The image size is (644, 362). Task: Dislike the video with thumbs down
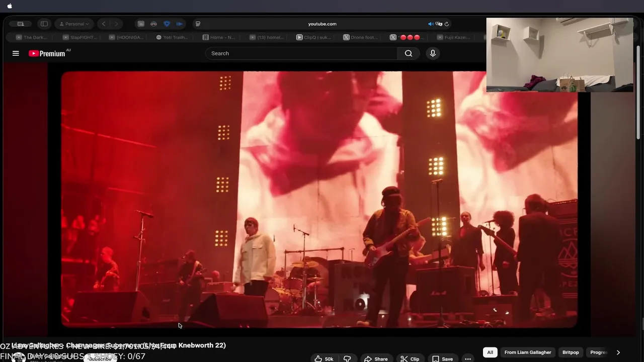click(x=347, y=359)
